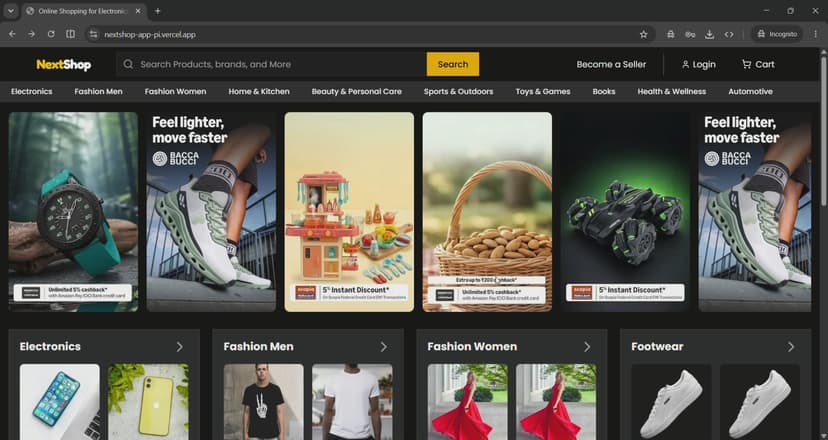The width and height of the screenshot is (828, 440).
Task: Click the Incognito indicator
Action: [777, 34]
